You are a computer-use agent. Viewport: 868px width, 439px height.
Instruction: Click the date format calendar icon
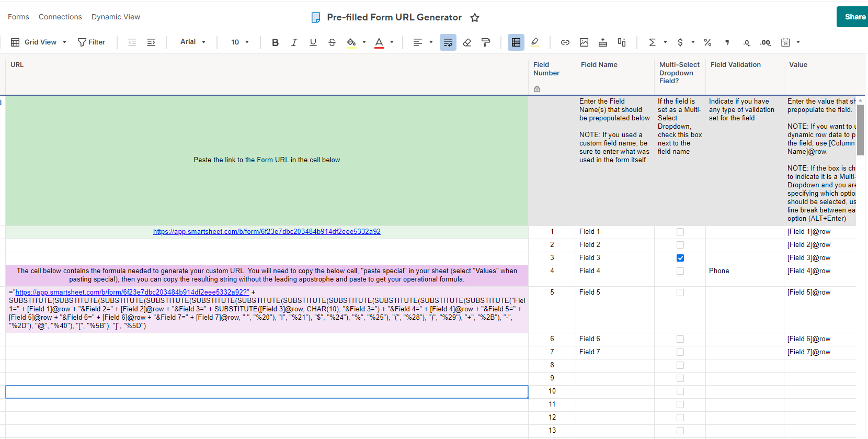[x=785, y=42]
